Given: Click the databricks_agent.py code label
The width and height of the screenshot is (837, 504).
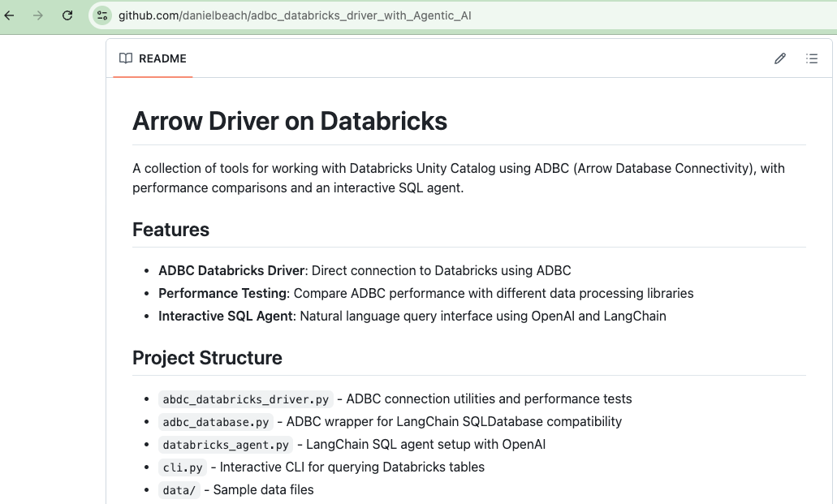Looking at the screenshot, I should point(225,445).
